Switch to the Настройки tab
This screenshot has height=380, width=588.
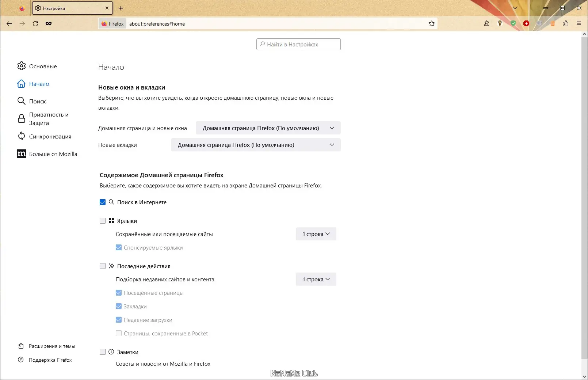pos(72,8)
